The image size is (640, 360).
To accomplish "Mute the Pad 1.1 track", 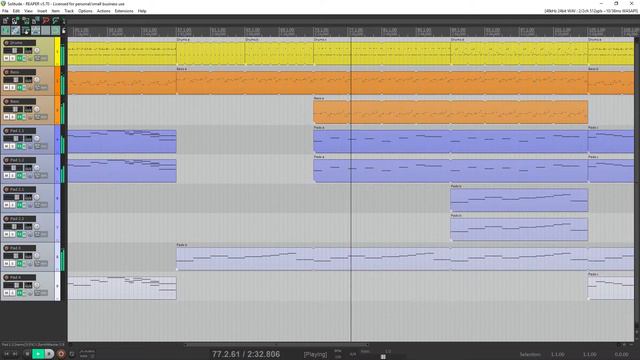I will 6,147.
